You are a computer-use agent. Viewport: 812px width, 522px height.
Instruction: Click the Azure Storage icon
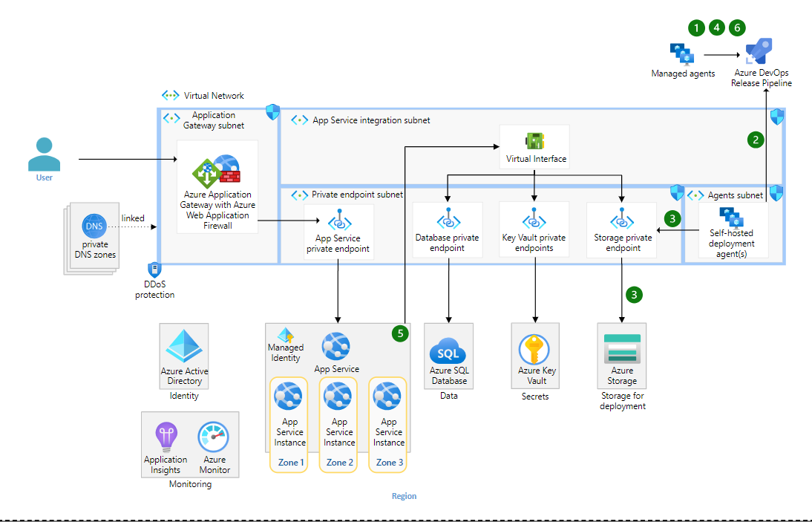[x=622, y=348]
